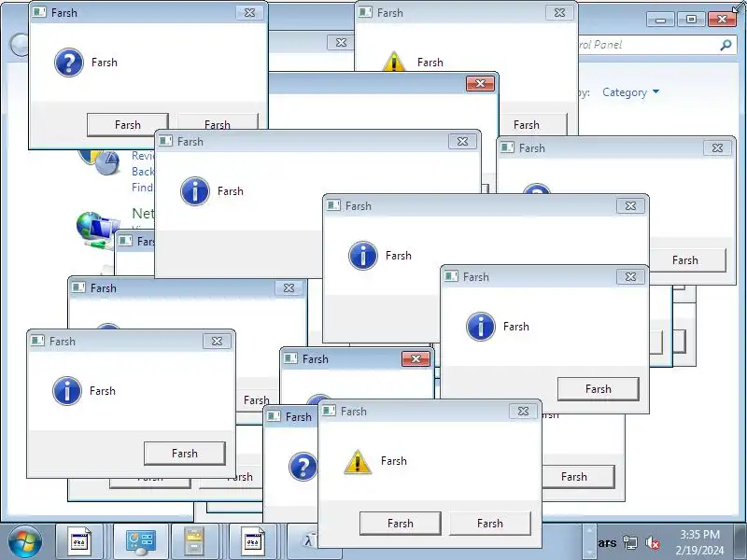This screenshot has height=560, width=747.
Task: Click the title bar app icon of the top-center warning dialog
Action: coord(365,12)
